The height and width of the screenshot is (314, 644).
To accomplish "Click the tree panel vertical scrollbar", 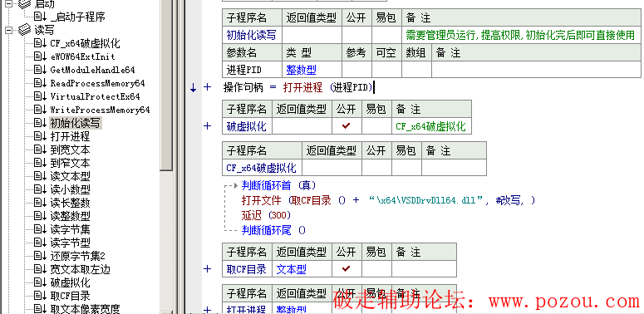I will pyautogui.click(x=166, y=156).
